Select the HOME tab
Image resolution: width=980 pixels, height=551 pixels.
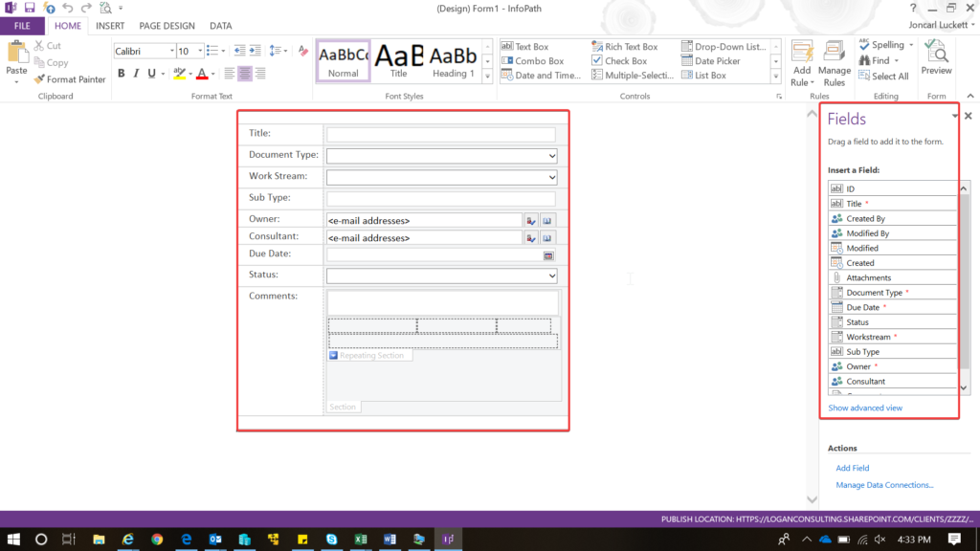[68, 26]
